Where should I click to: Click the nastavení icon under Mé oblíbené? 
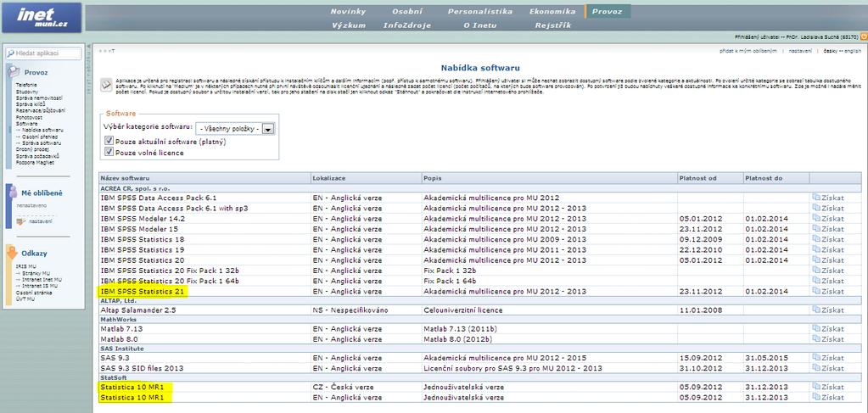pyautogui.click(x=21, y=221)
